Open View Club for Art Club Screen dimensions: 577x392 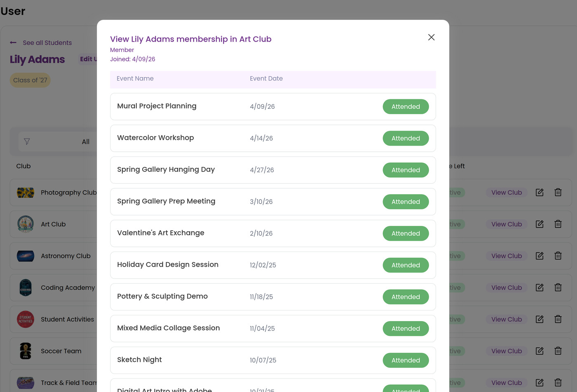507,224
